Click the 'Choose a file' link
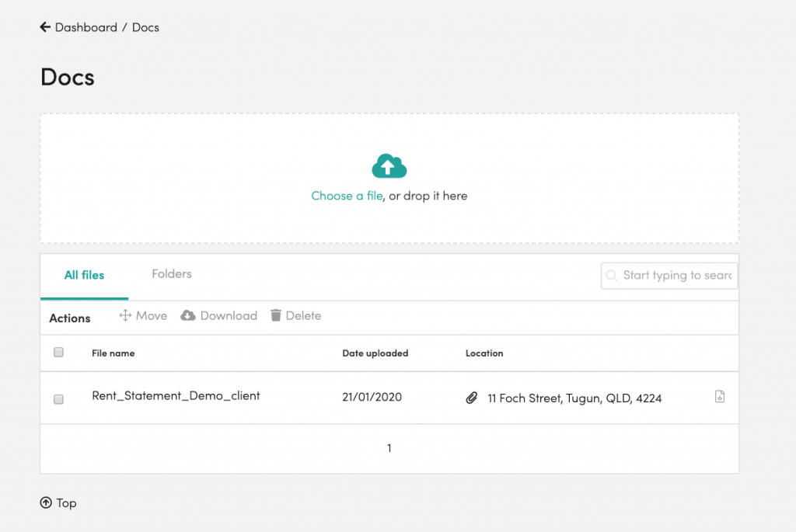The image size is (796, 532). (x=347, y=196)
